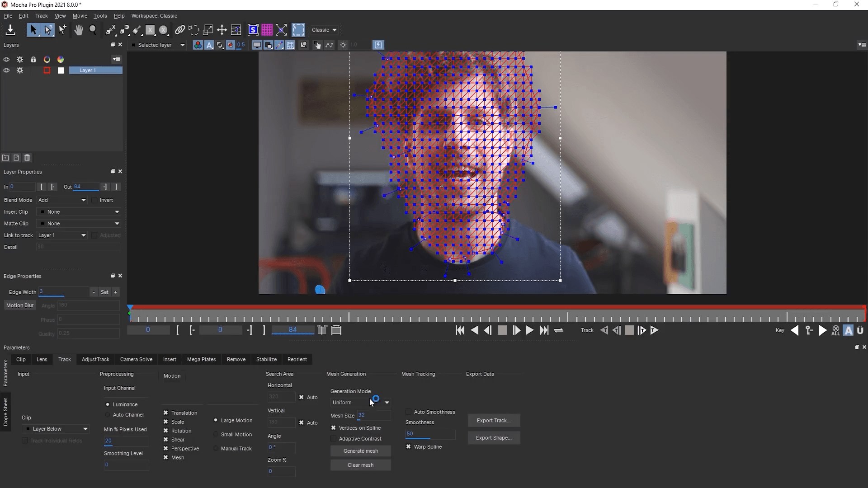Open the Link to track Layer 1 dropdown
This screenshot has width=868, height=488.
[x=62, y=235]
